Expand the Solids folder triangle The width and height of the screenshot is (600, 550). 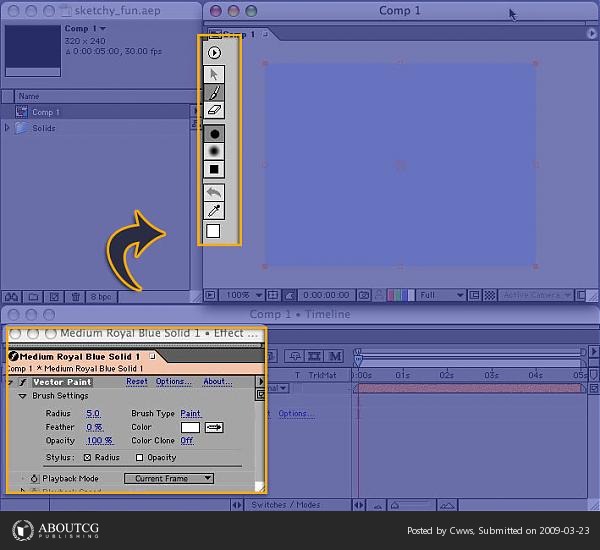7,128
